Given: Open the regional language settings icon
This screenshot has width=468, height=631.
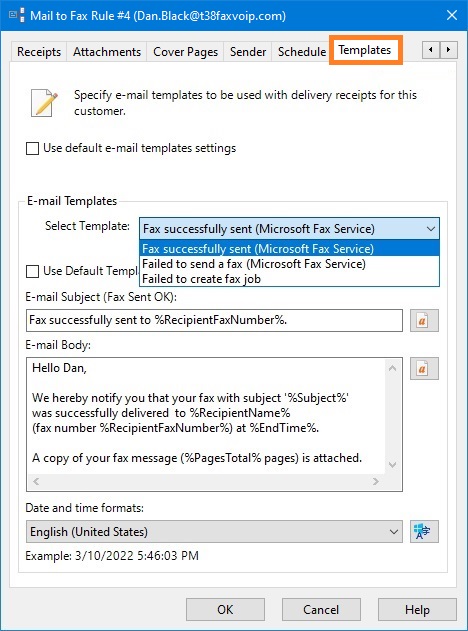Looking at the screenshot, I should [424, 532].
